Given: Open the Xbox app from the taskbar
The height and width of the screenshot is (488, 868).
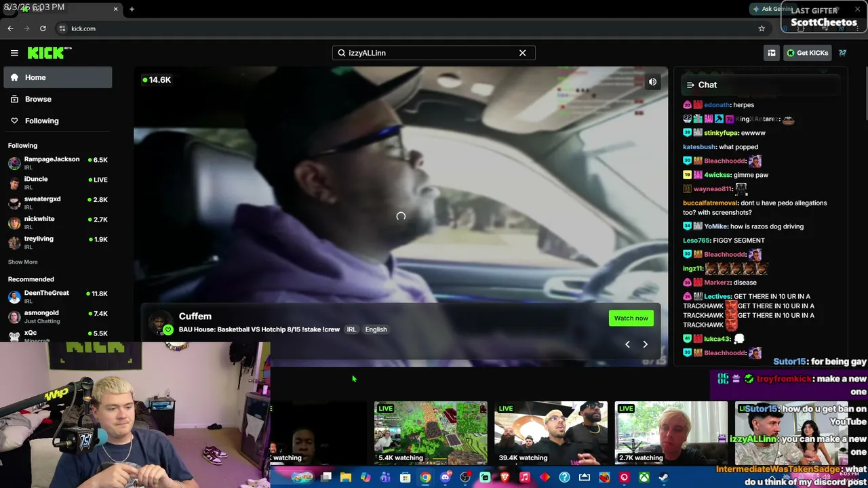Looking at the screenshot, I should point(644,477).
